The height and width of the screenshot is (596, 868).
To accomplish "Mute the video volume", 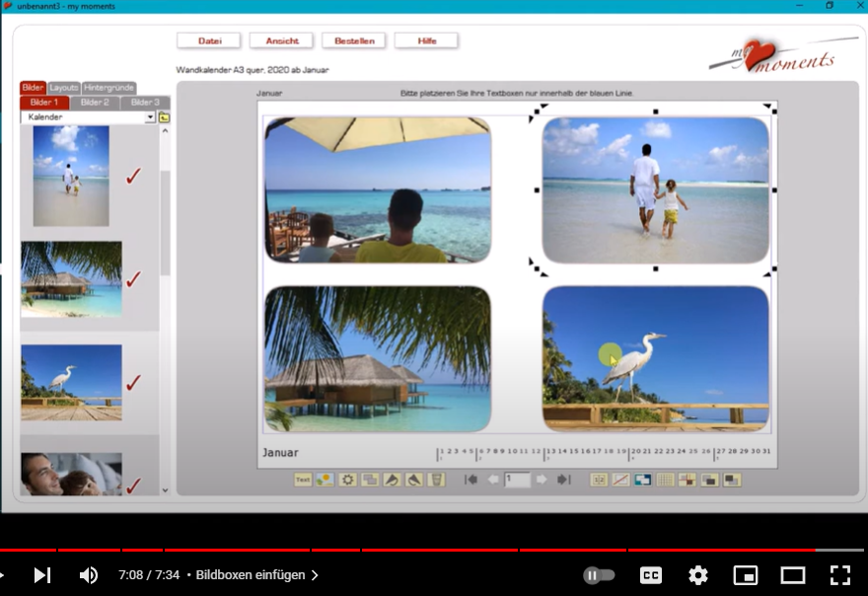I will [89, 574].
